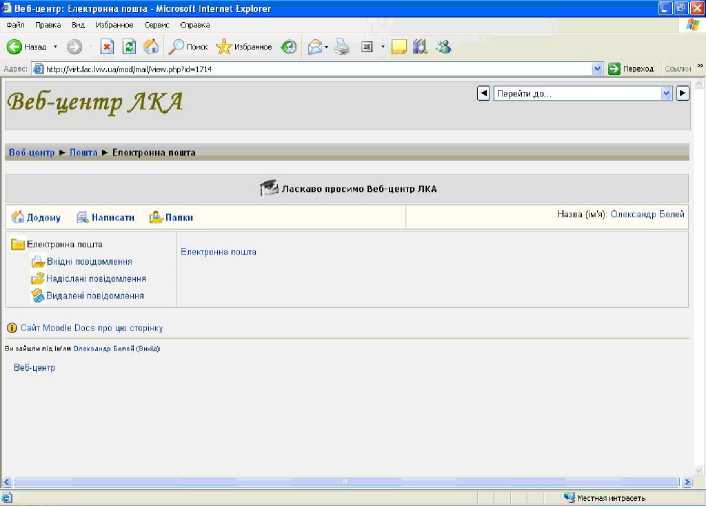Image resolution: width=706 pixels, height=507 pixels.
Task: Click the Переход go button
Action: pyautogui.click(x=630, y=69)
